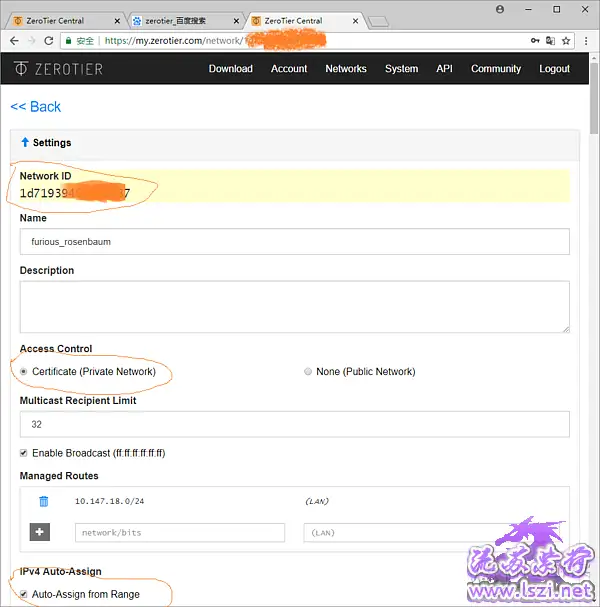Click the 10.147.18.0/24 route text
Image resolution: width=600 pixels, height=607 pixels.
110,501
